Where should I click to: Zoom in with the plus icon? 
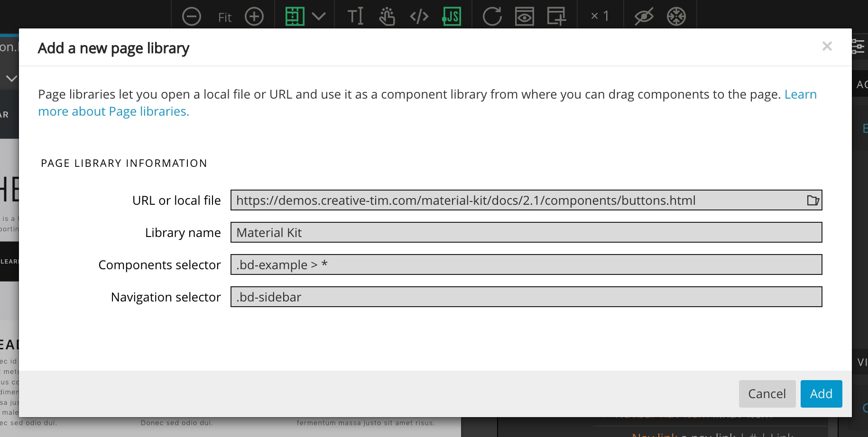(254, 17)
